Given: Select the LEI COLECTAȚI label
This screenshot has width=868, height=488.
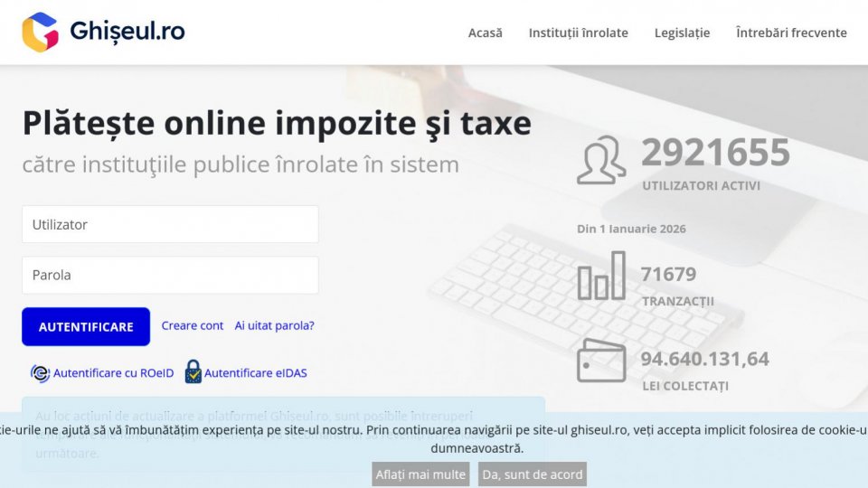Looking at the screenshot, I should pyautogui.click(x=685, y=386).
